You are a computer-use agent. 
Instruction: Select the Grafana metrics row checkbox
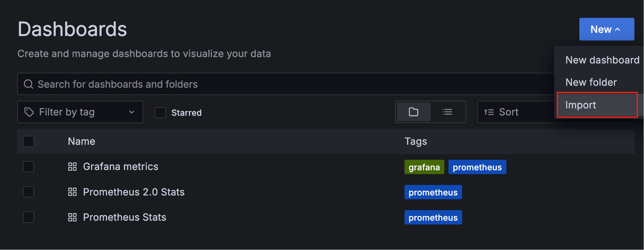pos(29,166)
